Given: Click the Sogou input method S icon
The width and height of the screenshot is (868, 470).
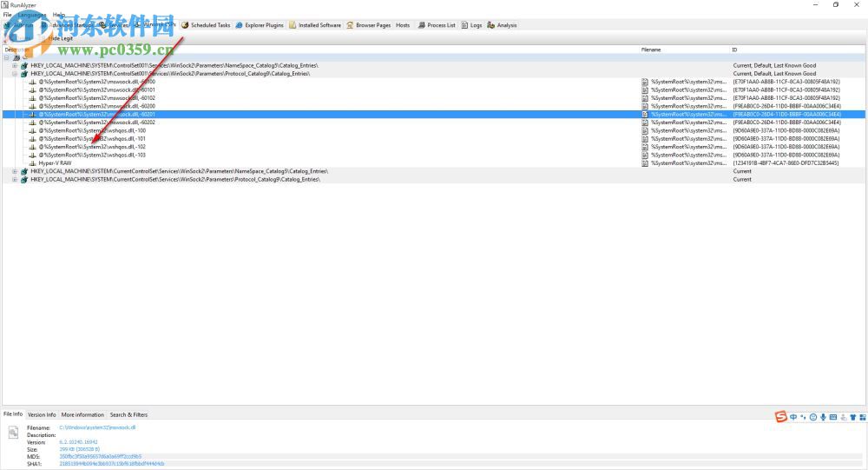Looking at the screenshot, I should (x=780, y=417).
